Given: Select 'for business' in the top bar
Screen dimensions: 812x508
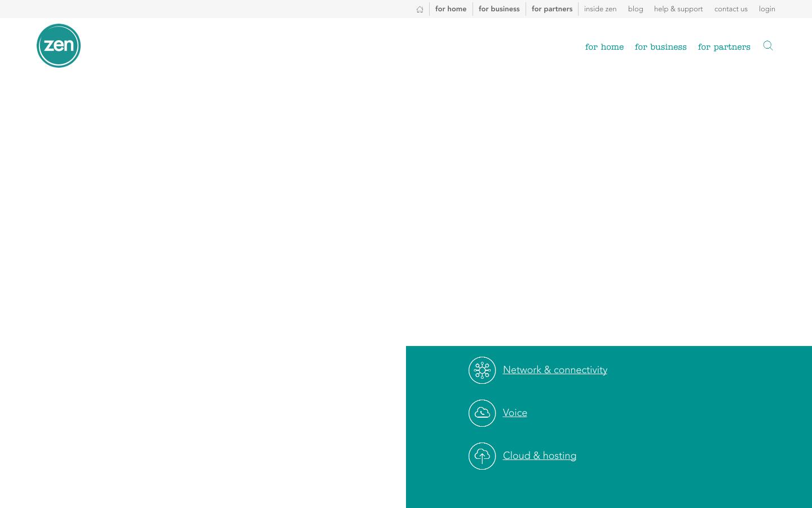Looking at the screenshot, I should (499, 8).
